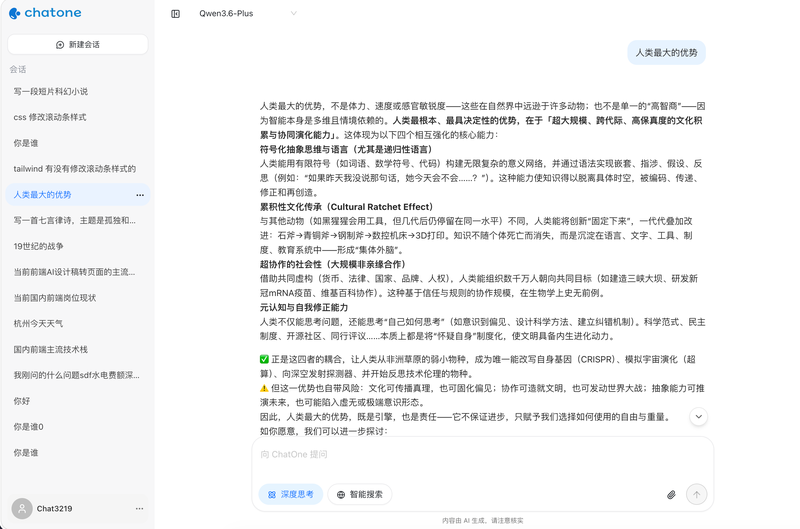This screenshot has width=800, height=529.
Task: Click heading 元认知与自我修正能力
Action: tap(304, 308)
